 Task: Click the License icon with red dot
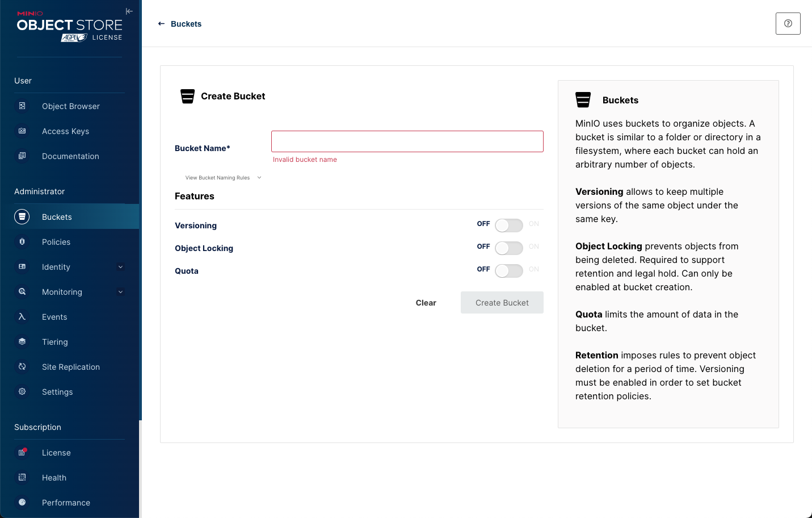point(22,452)
